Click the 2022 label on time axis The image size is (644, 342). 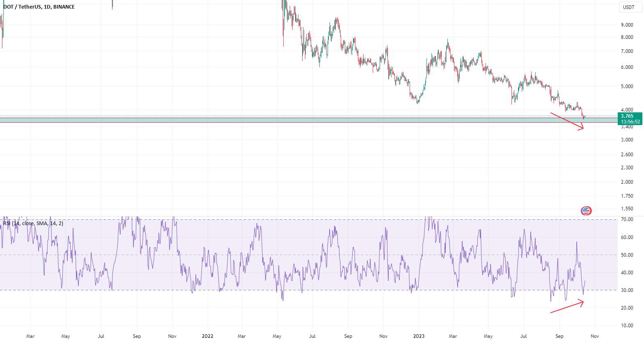pos(208,336)
